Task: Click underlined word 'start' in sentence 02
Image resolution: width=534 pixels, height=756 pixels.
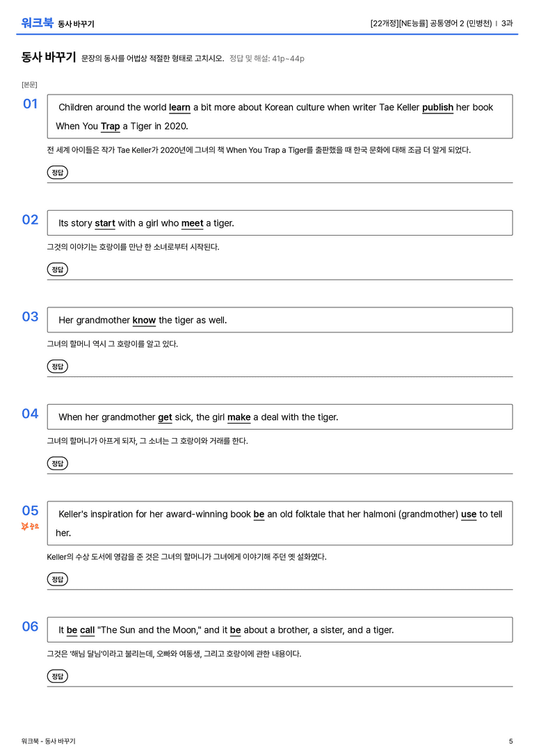Action: tap(104, 223)
